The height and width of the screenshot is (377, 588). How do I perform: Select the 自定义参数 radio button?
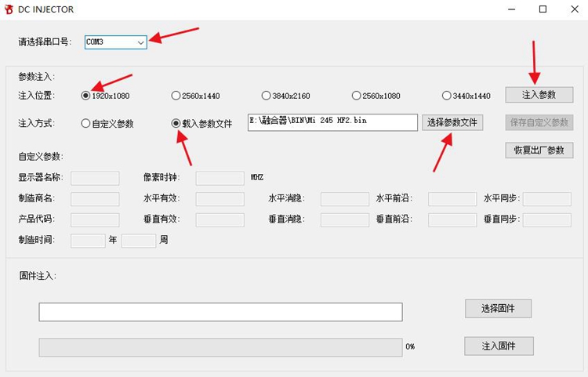[x=85, y=123]
